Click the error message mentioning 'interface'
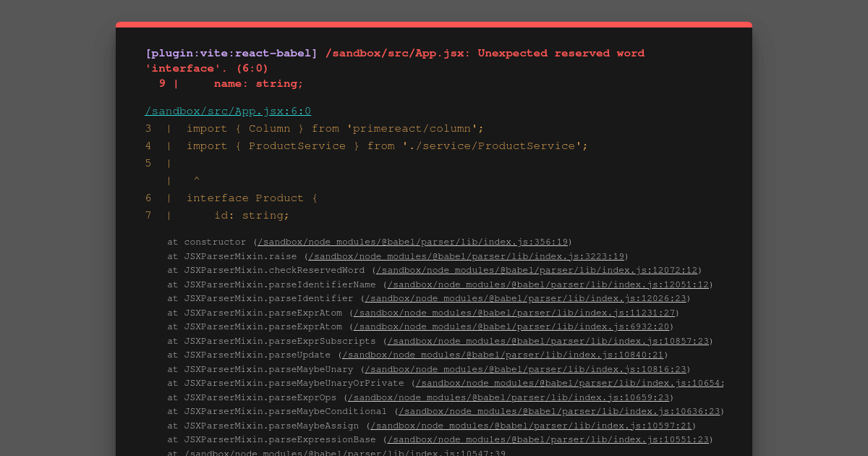The height and width of the screenshot is (456, 868). [395, 61]
